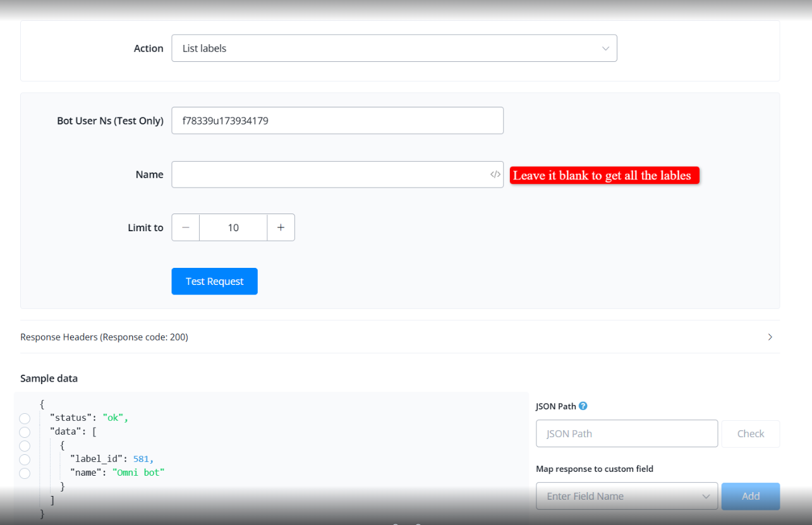Click the code variable icon in Name field
This screenshot has width=812, height=525.
click(495, 174)
